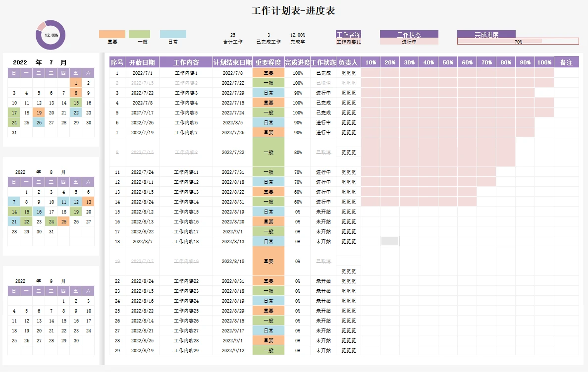The image size is (588, 375).
Task: Click the 重要程度 column header
Action: [268, 62]
